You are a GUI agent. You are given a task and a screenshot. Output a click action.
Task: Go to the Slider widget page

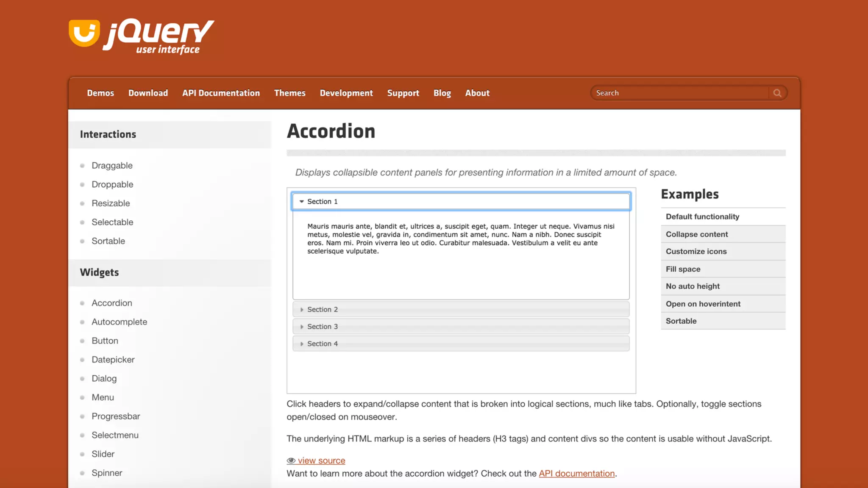103,454
